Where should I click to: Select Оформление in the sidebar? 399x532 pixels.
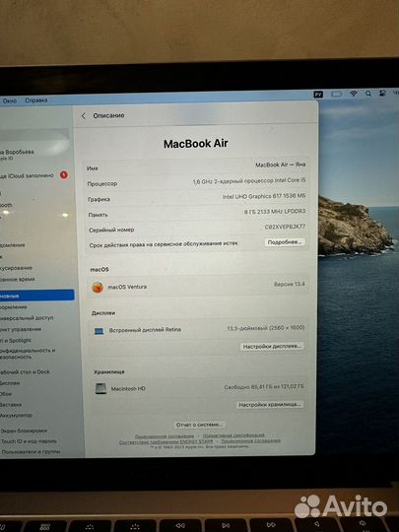[14, 307]
